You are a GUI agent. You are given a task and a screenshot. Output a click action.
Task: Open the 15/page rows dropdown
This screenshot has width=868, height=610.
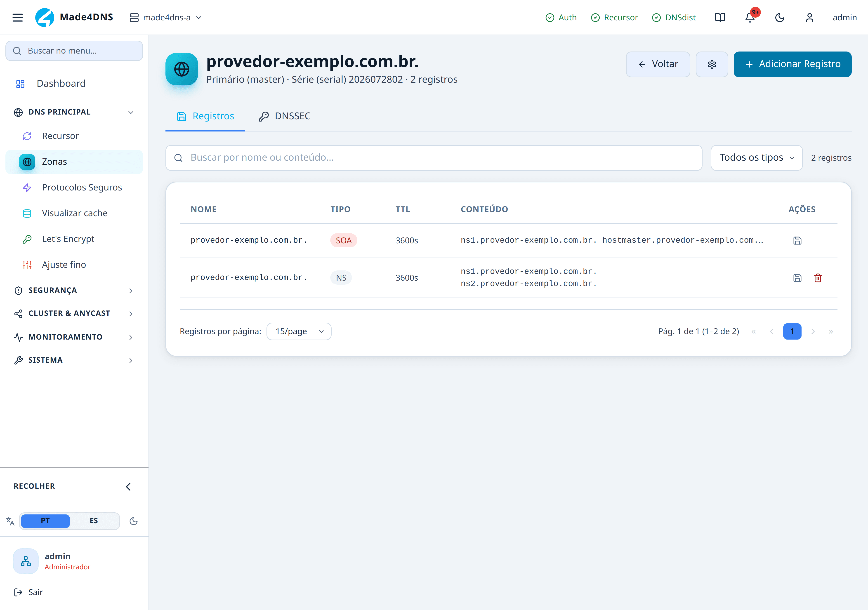[x=299, y=331]
